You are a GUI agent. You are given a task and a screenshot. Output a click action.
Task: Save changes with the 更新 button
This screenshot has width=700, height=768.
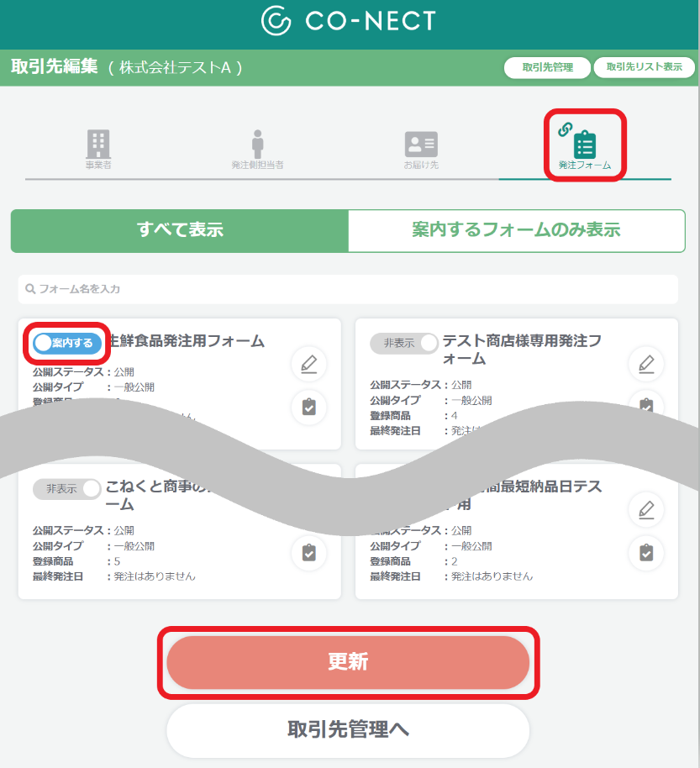click(x=348, y=662)
